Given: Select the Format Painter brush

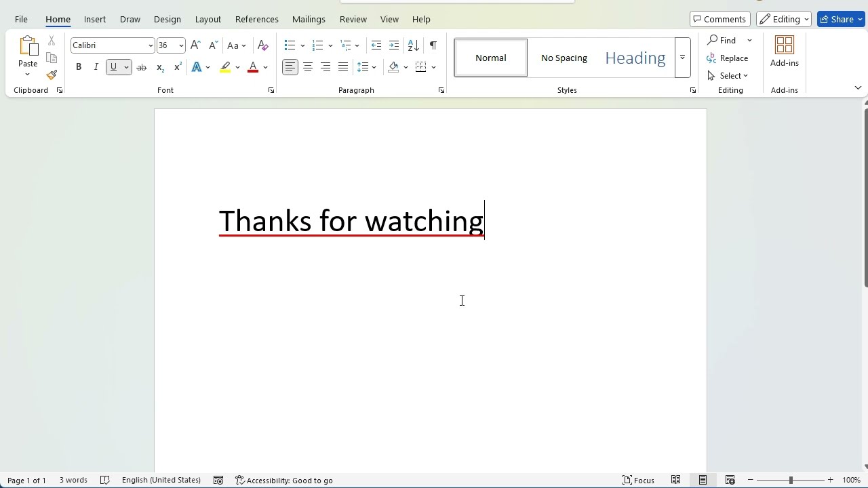Looking at the screenshot, I should [52, 75].
